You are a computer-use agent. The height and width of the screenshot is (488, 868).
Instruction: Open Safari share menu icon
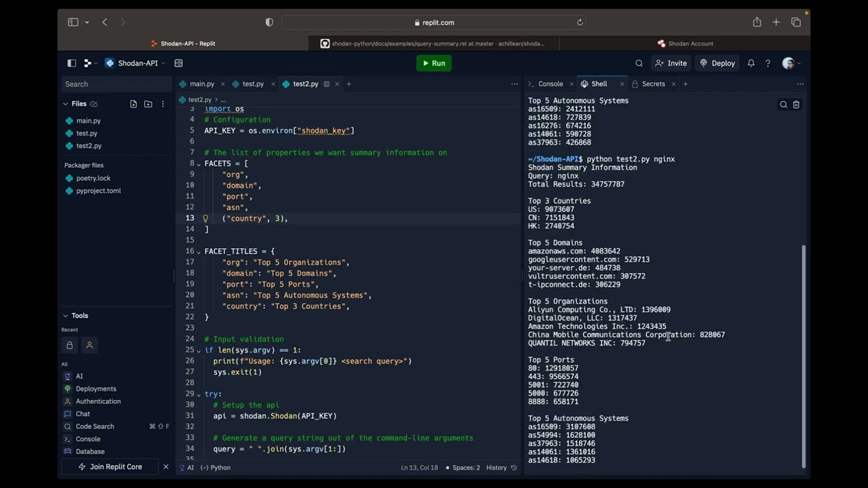pyautogui.click(x=757, y=22)
